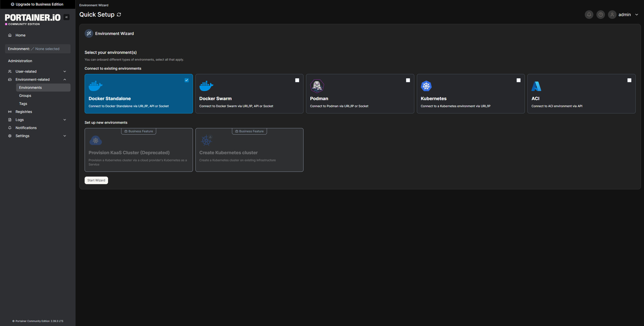This screenshot has height=326, width=644.
Task: Expand the User-related chevron
Action: pyautogui.click(x=65, y=71)
